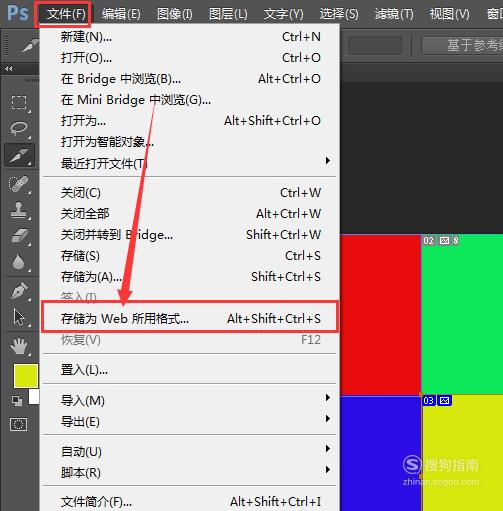Screen dimensions: 503x511
Task: Choose 打开(O)... menu entry
Action: pos(190,58)
